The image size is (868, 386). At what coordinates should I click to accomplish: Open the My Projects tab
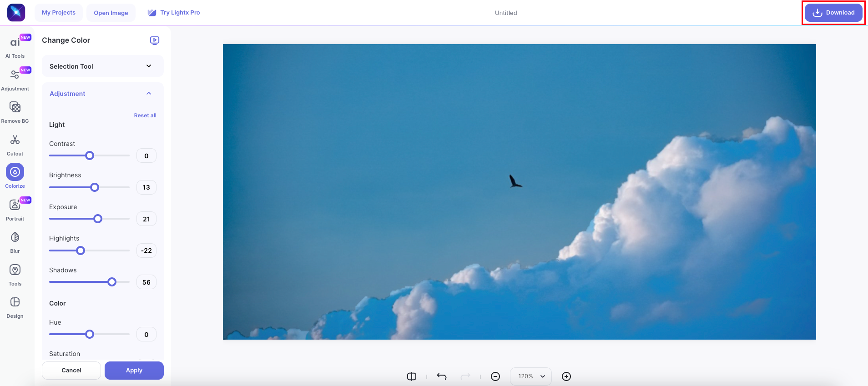point(59,13)
